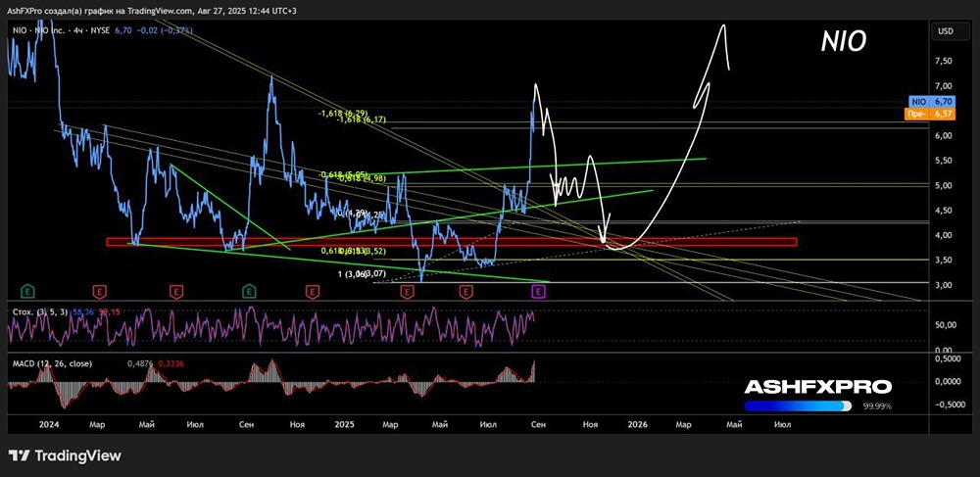Click the red earnings E marker near Ноя 2024
The height and width of the screenshot is (477, 980).
pos(312,290)
